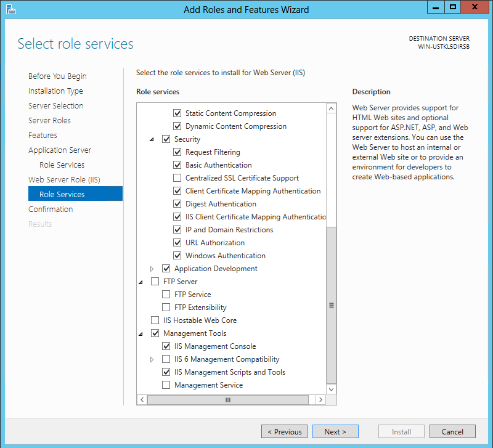Uncheck Client Certificate Mapping Authentication
This screenshot has height=448, width=493.
pos(177,191)
